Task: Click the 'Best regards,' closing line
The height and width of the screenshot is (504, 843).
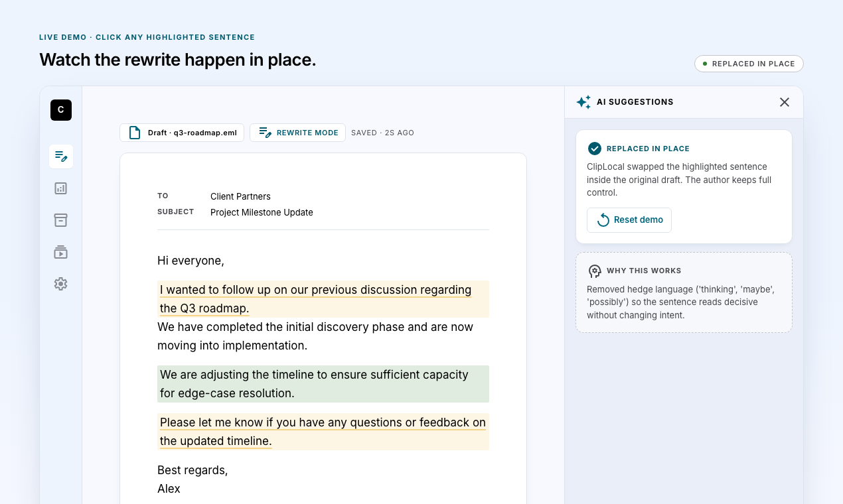Action: pos(192,470)
